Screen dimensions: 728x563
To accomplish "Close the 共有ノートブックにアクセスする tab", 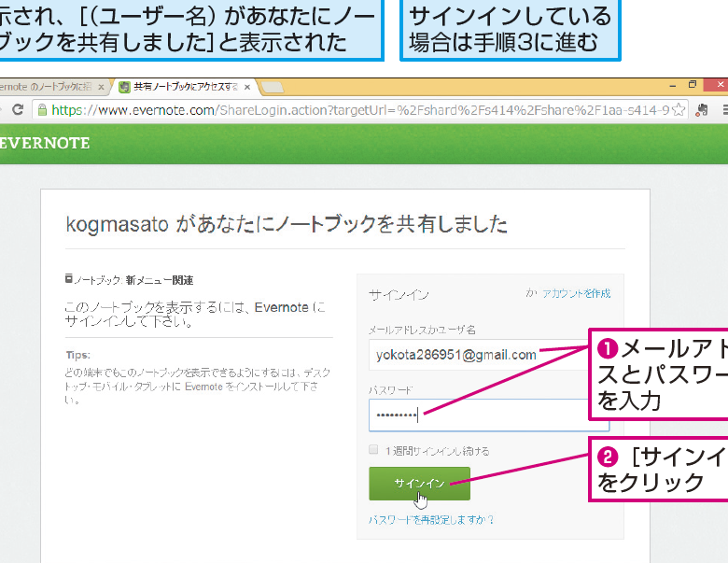I will [247, 87].
